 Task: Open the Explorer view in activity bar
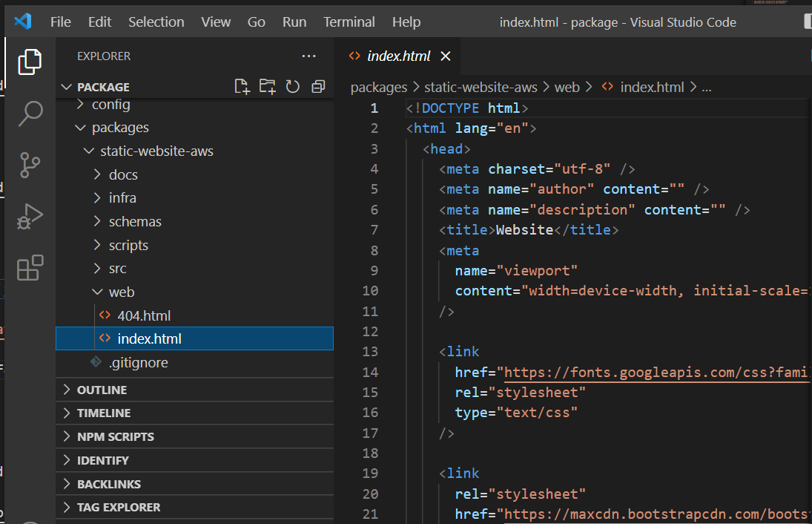tap(30, 62)
